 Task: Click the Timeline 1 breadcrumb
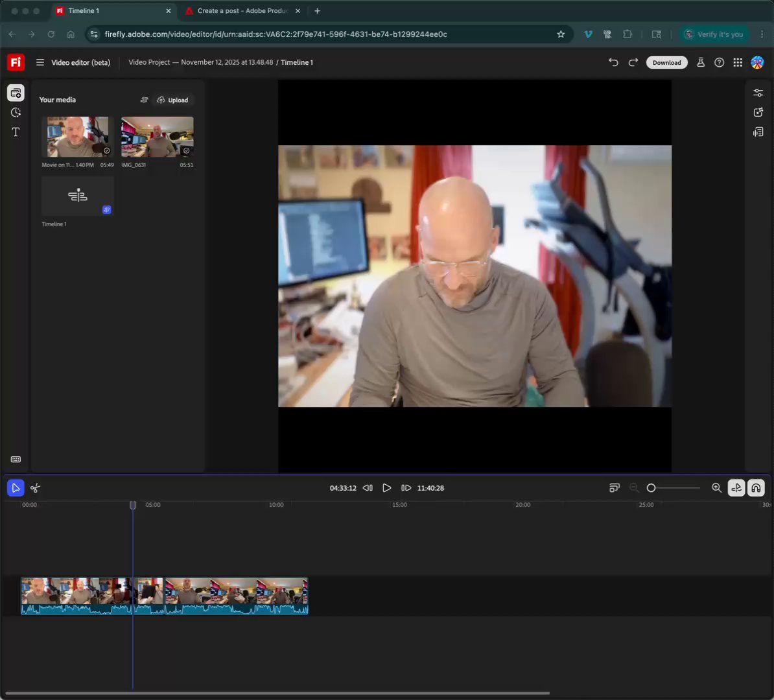click(297, 62)
